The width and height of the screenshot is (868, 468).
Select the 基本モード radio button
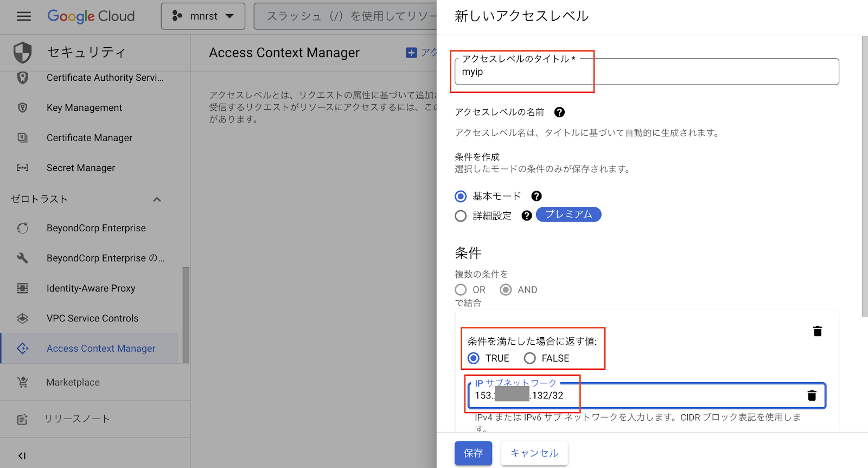pos(461,196)
